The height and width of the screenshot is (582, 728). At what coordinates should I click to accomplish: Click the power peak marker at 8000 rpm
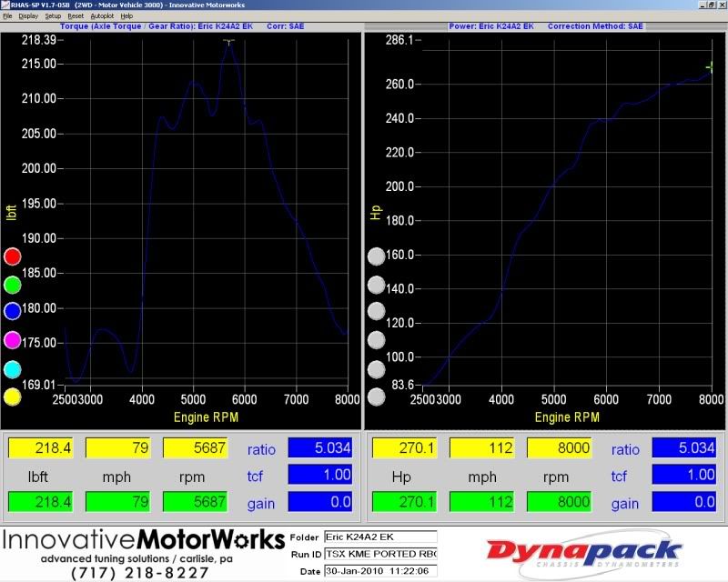710,67
